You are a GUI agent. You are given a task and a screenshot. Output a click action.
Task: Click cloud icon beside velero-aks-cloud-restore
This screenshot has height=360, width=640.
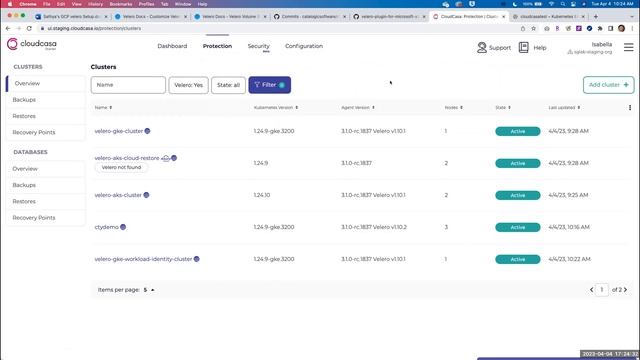click(x=166, y=158)
